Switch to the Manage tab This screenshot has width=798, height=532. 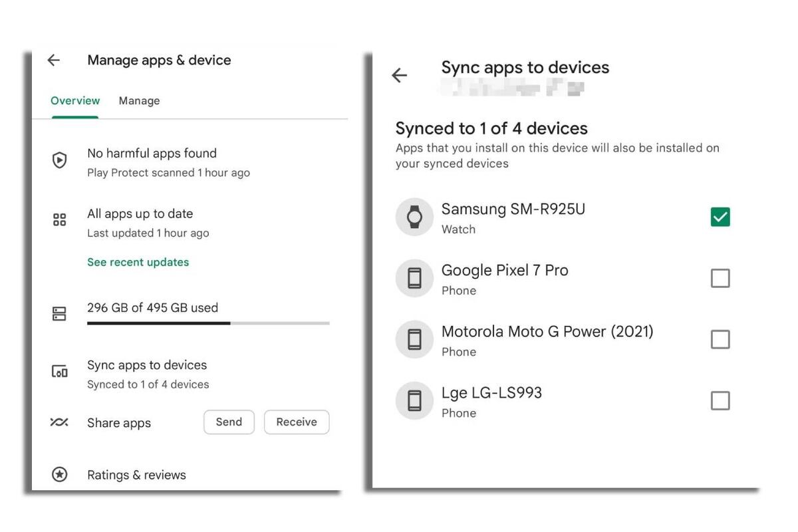click(x=139, y=101)
